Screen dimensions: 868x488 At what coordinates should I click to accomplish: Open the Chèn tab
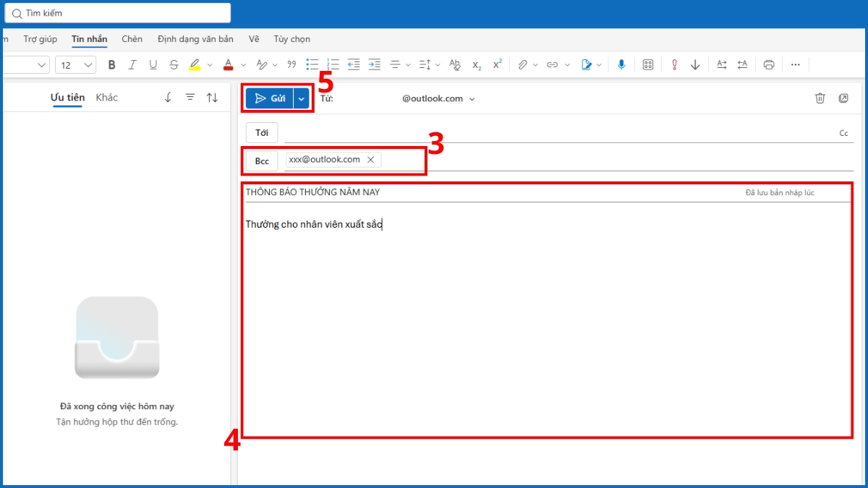tap(132, 39)
